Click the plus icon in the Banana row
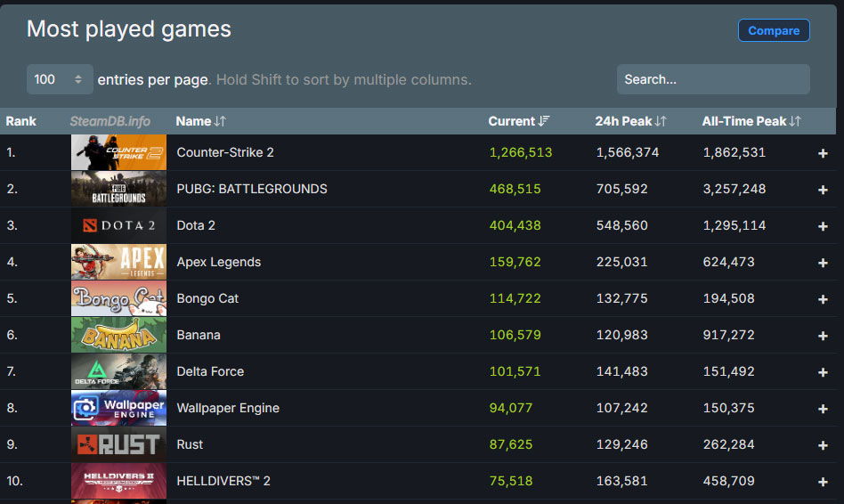This screenshot has height=504, width=844. coord(823,336)
